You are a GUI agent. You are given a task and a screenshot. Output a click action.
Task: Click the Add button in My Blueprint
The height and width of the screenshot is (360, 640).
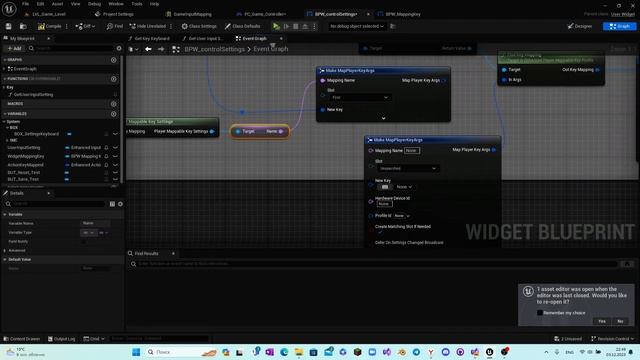(14, 48)
